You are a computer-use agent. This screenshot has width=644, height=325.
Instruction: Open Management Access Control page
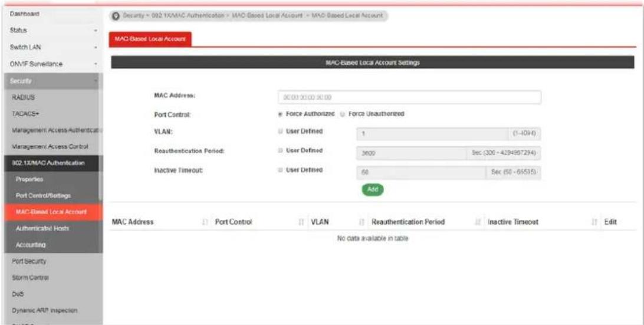[51, 147]
